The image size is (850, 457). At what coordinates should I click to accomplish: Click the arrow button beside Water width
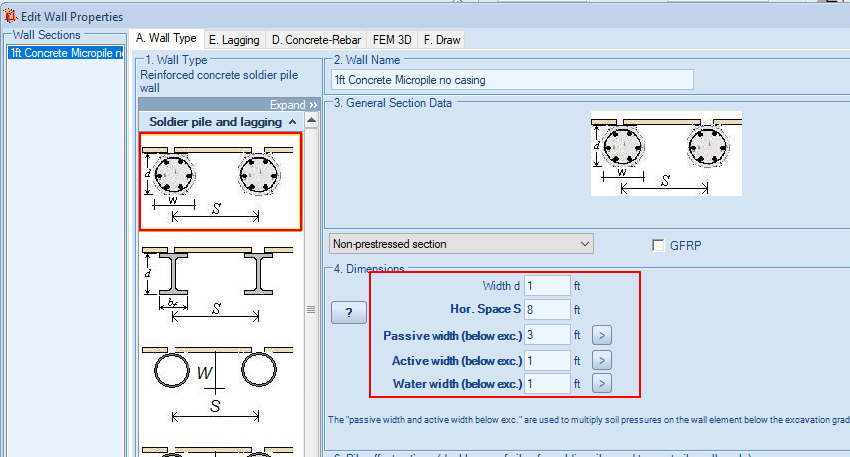[x=602, y=384]
